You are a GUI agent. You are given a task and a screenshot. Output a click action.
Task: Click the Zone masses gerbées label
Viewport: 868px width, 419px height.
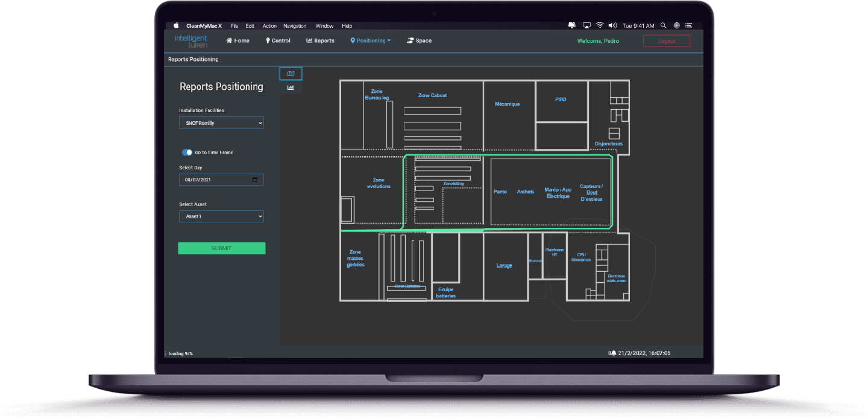tap(355, 258)
